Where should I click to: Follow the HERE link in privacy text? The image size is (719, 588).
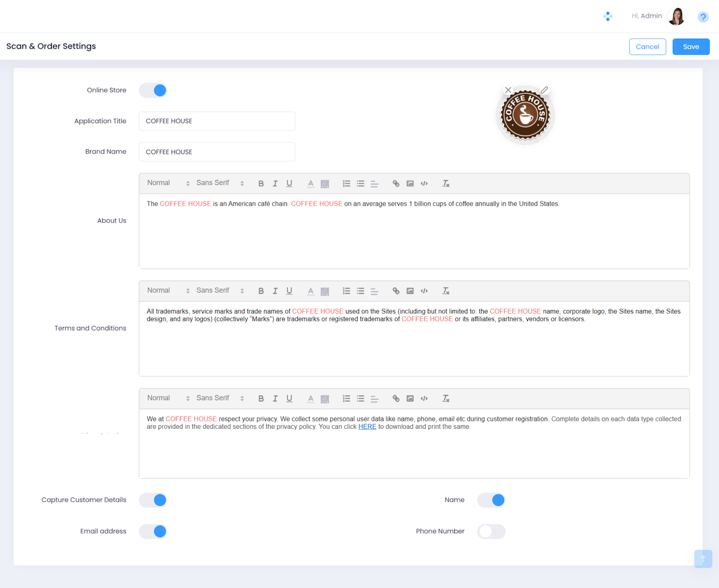(x=367, y=427)
